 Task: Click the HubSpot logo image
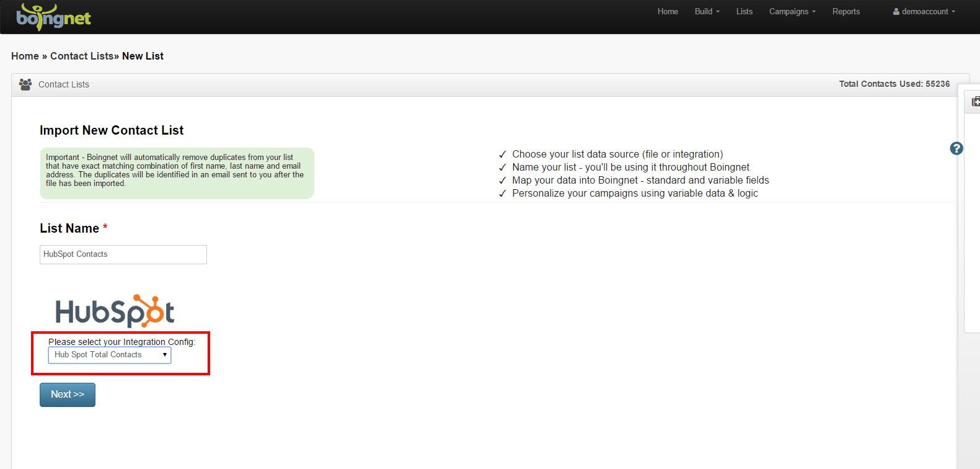[x=115, y=311]
